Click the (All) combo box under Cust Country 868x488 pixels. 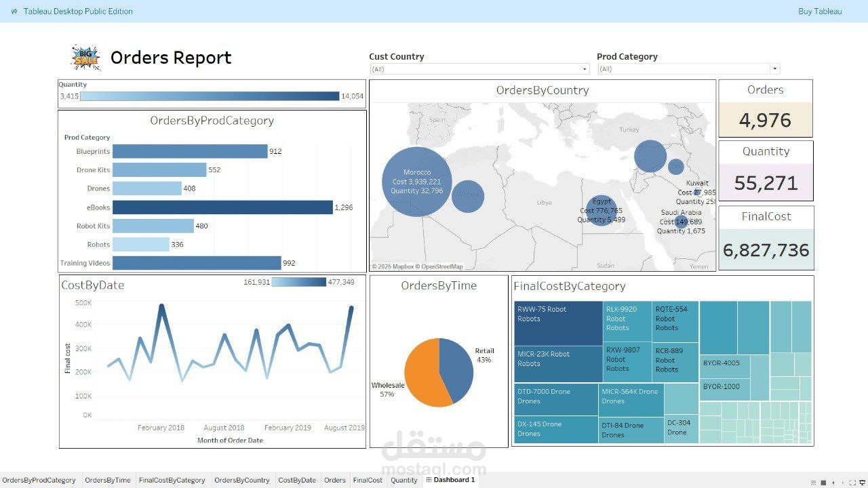coord(475,68)
